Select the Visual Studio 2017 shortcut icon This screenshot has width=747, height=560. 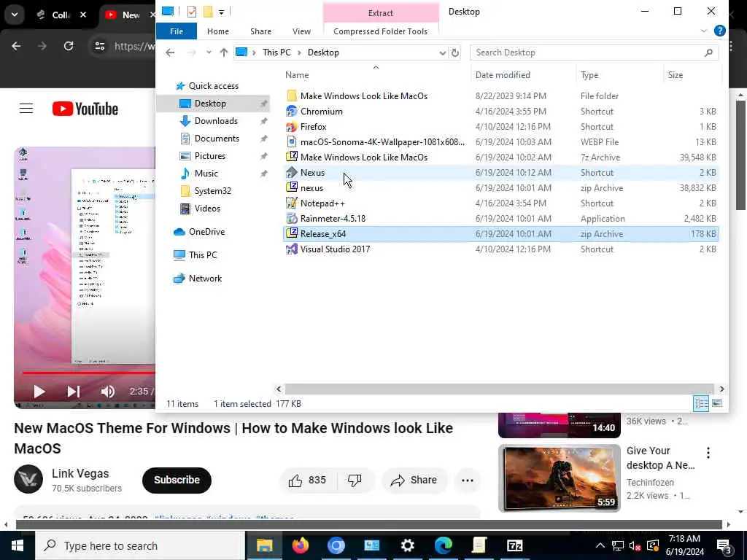pyautogui.click(x=292, y=249)
